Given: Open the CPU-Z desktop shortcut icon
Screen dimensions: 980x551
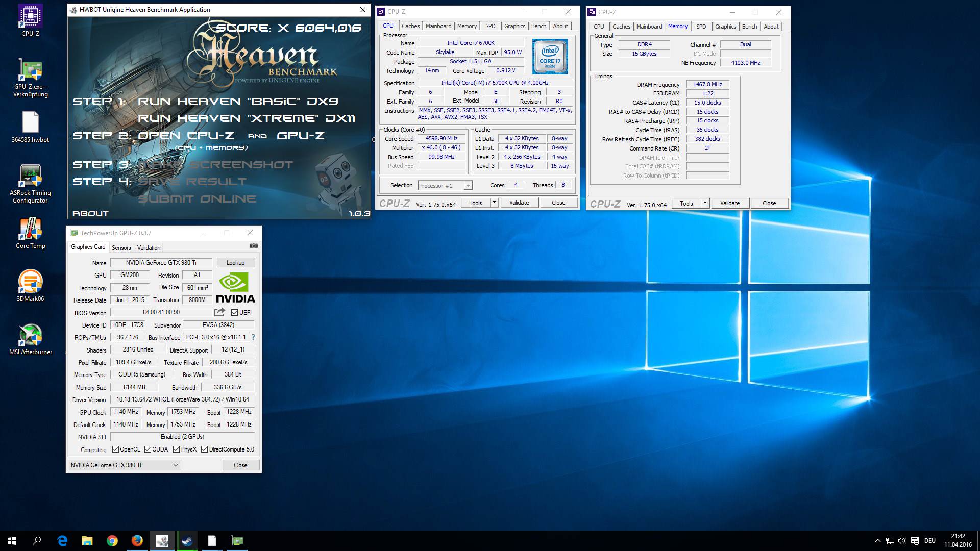Looking at the screenshot, I should coord(30,20).
